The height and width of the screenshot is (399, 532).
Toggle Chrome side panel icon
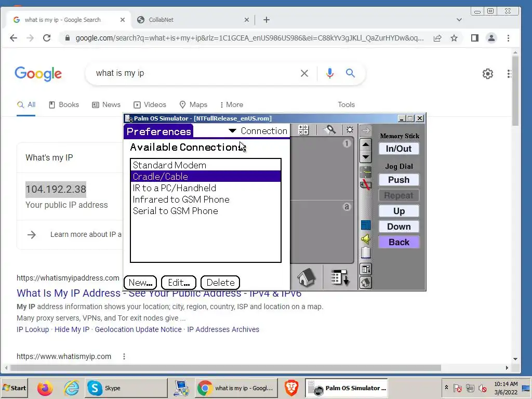(475, 38)
